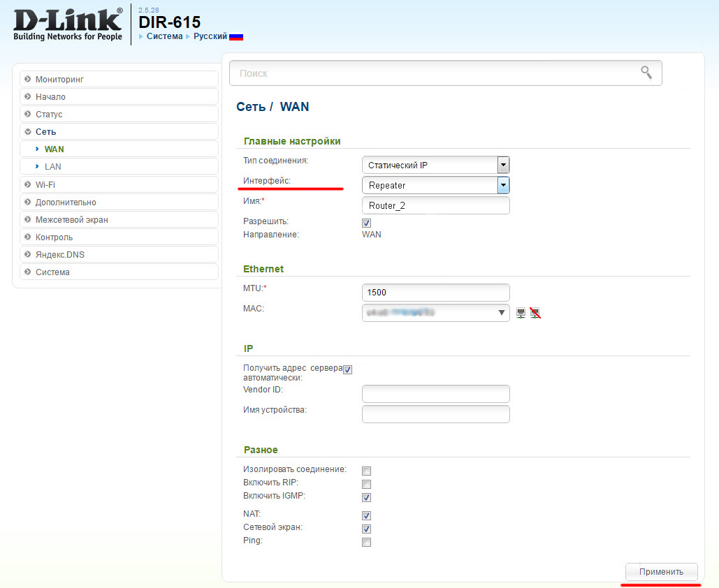Open the Wi-Fi menu item
Image resolution: width=719 pixels, height=588 pixels.
click(119, 184)
